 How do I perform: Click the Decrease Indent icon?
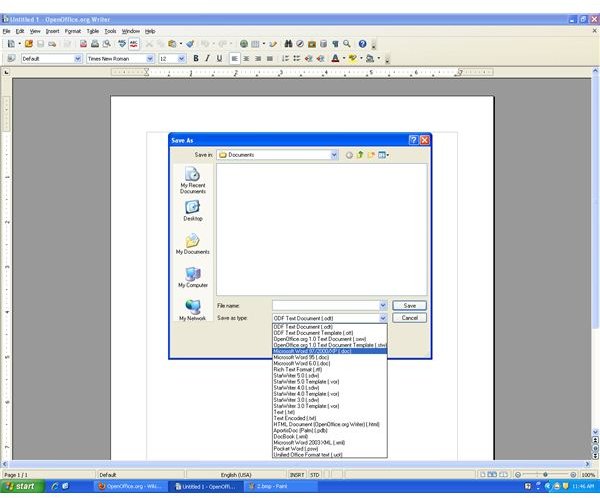(309, 59)
